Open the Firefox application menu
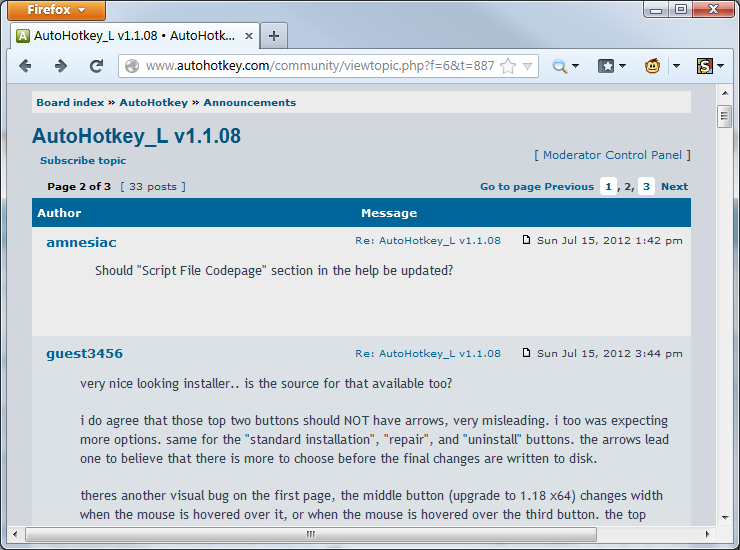Image resolution: width=740 pixels, height=550 pixels. (57, 10)
